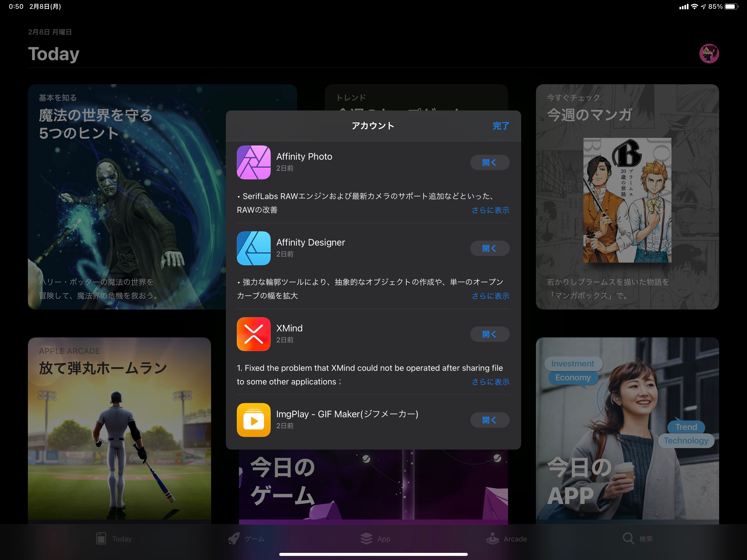The image size is (747, 560).
Task: Tap the Affinity Photo app icon
Action: (x=253, y=162)
